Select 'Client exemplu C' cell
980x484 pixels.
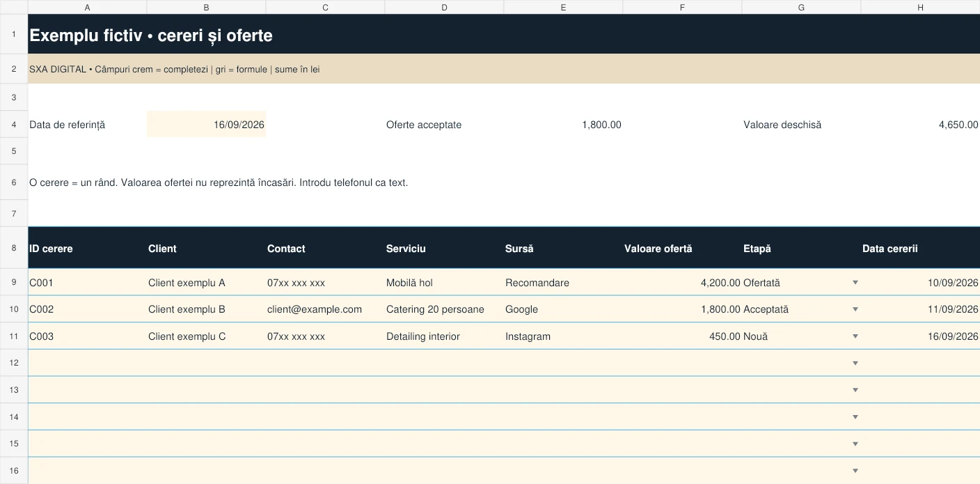[x=206, y=336]
